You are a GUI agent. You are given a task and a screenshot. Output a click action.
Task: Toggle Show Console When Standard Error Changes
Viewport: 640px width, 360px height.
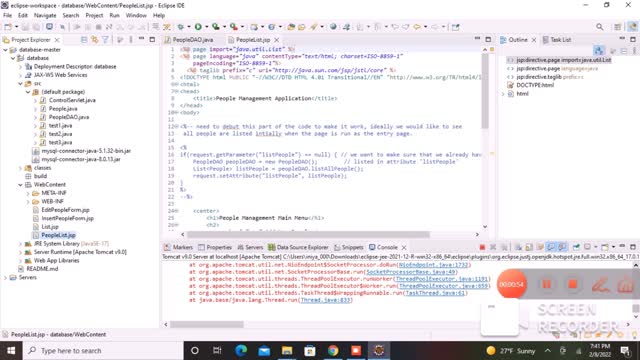pos(562,247)
